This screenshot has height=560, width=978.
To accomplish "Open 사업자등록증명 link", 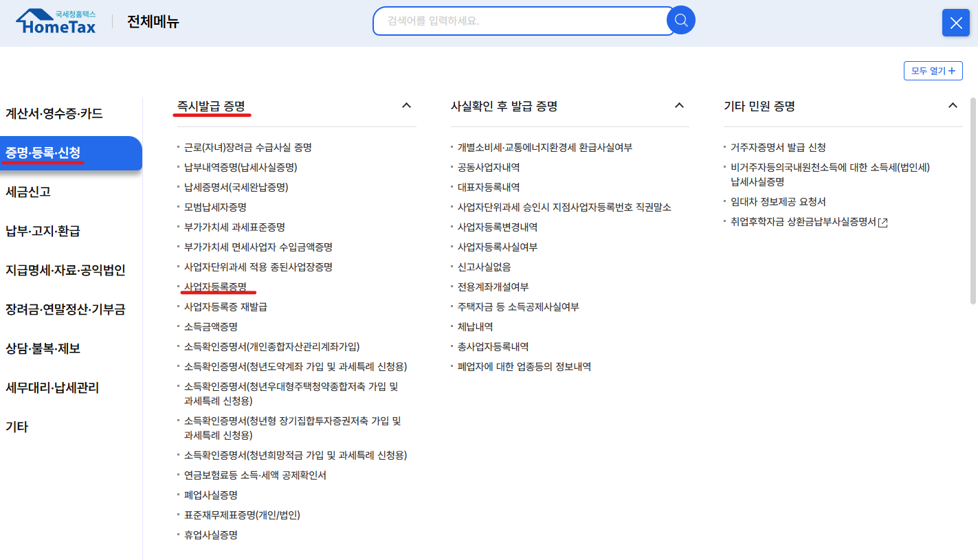I will point(215,287).
